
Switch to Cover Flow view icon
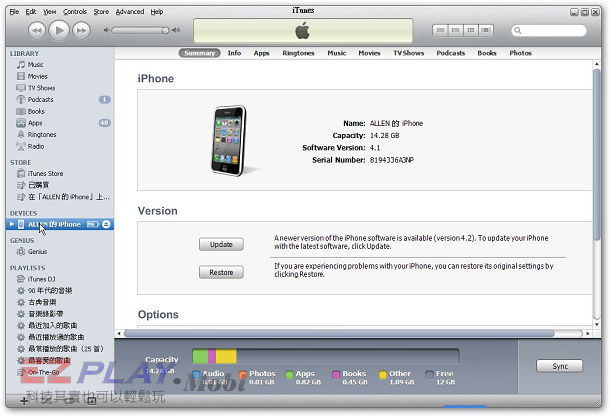pyautogui.click(x=486, y=30)
